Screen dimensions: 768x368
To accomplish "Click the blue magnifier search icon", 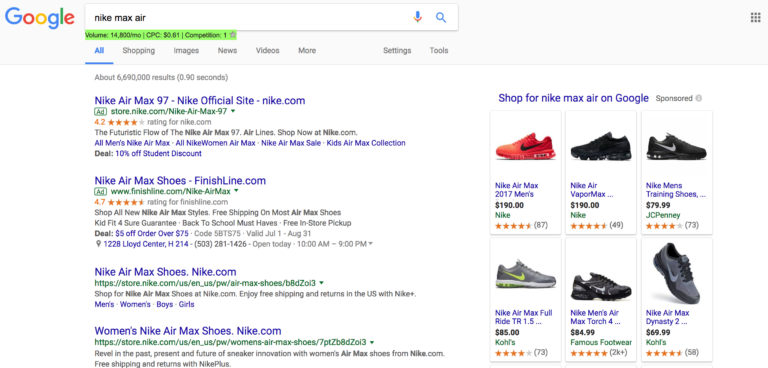I will pyautogui.click(x=441, y=18).
